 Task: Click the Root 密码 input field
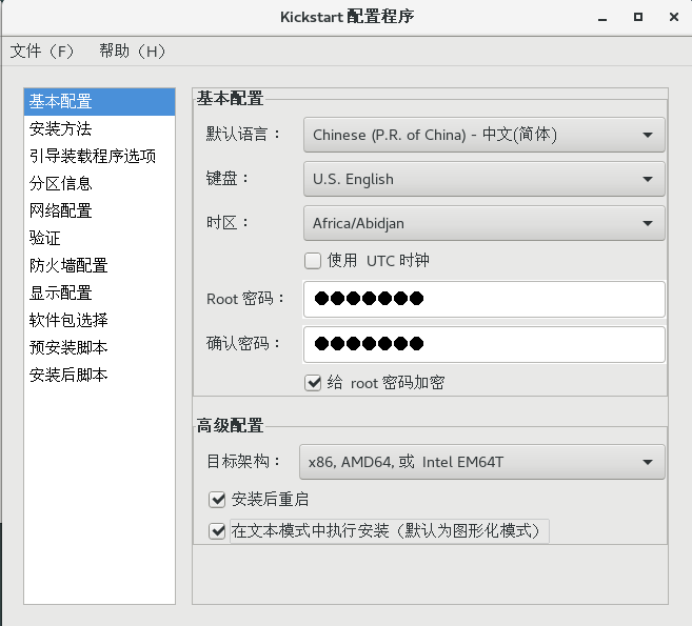point(484,299)
